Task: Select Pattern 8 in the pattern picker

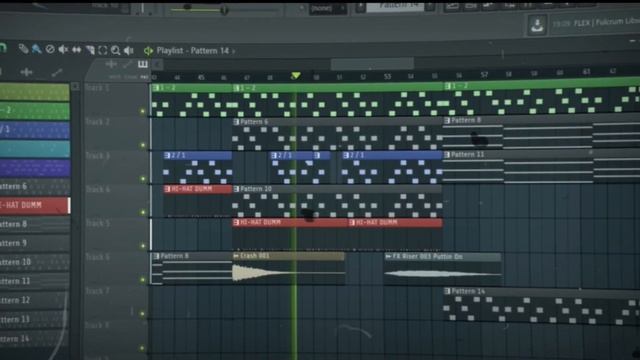Action: click(x=34, y=224)
